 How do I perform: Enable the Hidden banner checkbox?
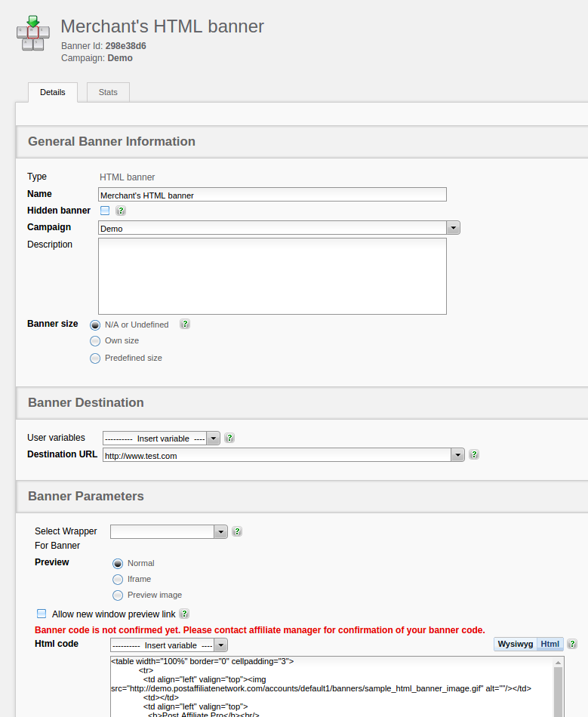(105, 211)
